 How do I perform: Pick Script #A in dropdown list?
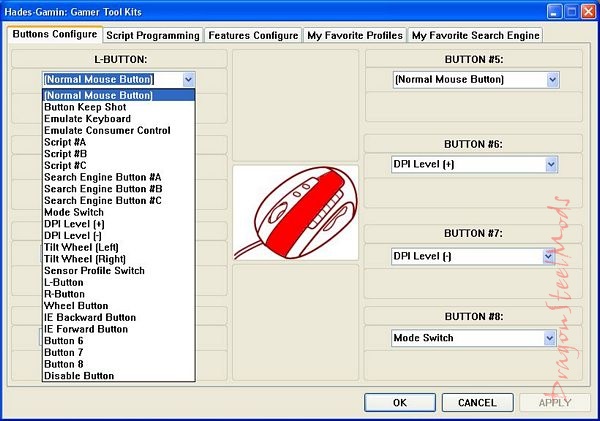tap(65, 142)
